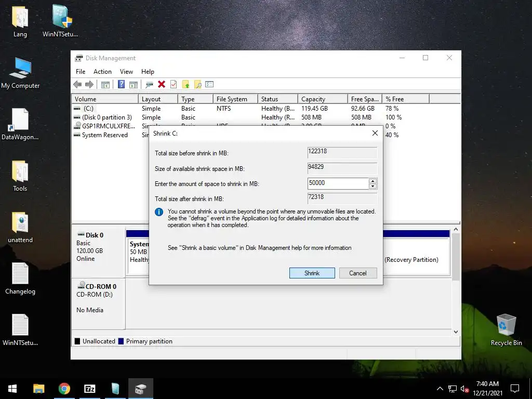Open the View menu

tap(126, 72)
